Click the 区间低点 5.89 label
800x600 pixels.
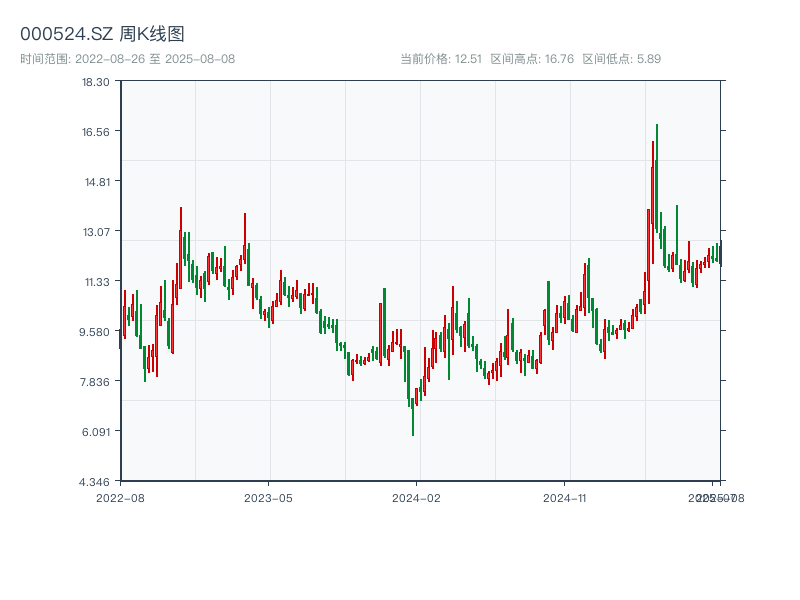[x=621, y=59]
